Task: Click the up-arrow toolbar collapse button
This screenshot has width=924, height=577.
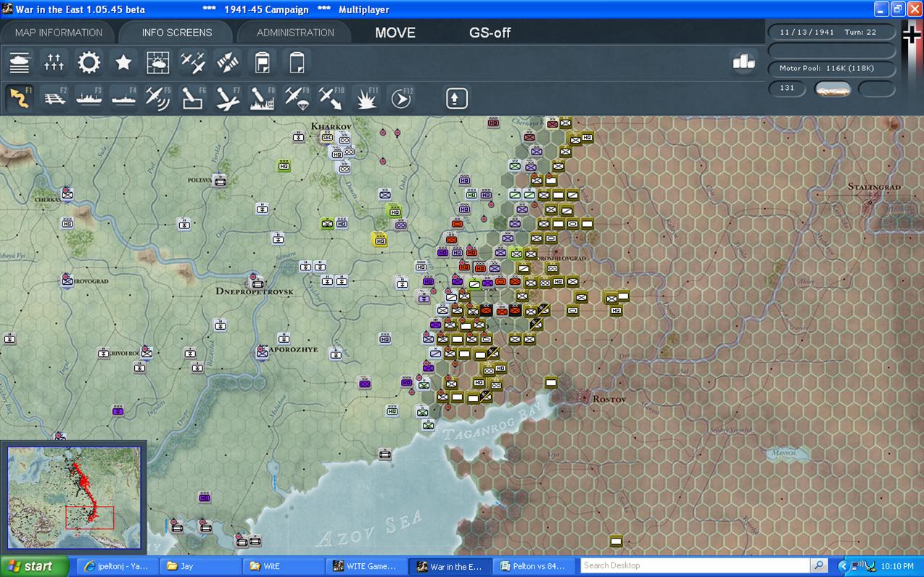Action: coord(456,98)
